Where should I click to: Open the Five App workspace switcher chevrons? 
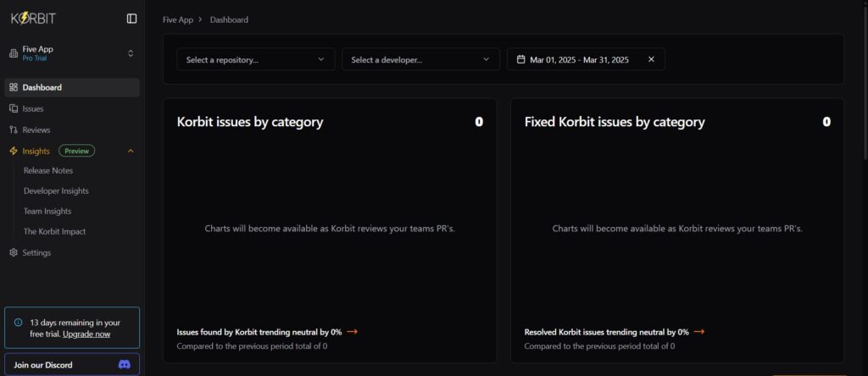click(x=131, y=53)
